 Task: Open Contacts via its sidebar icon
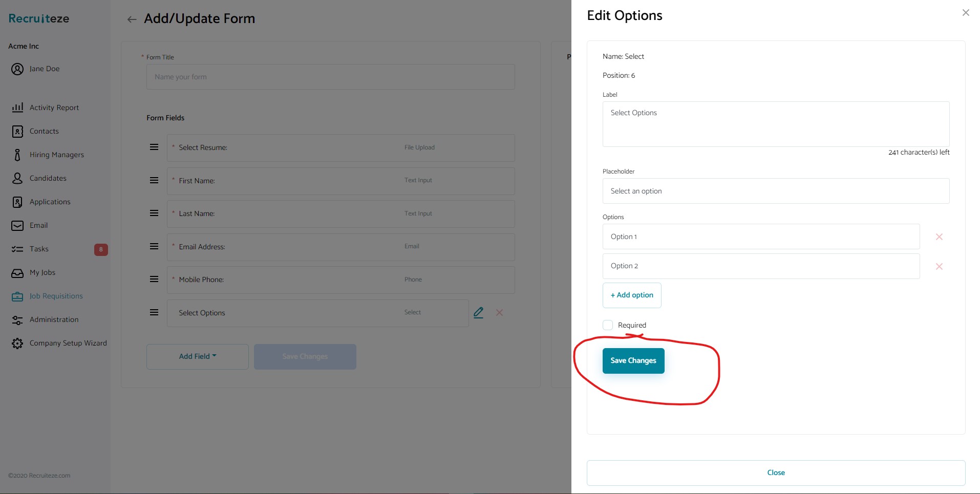(x=18, y=131)
